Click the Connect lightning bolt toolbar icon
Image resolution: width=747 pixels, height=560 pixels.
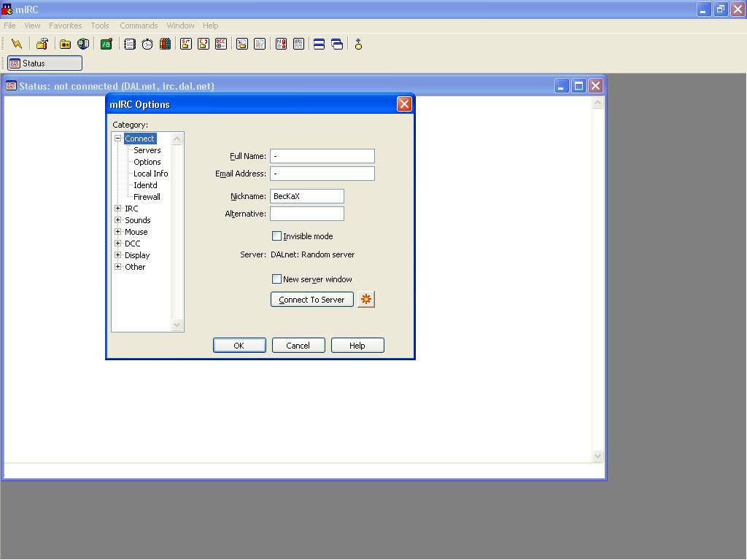pos(17,44)
